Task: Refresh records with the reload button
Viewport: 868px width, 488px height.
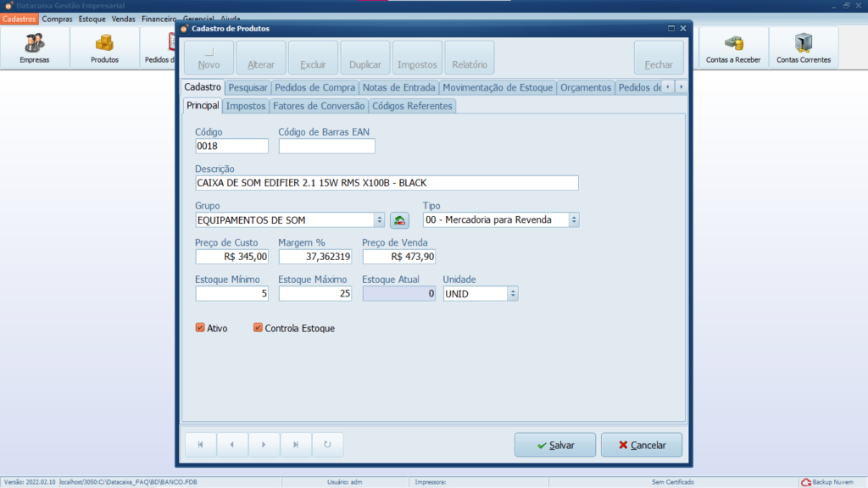Action: tap(327, 445)
